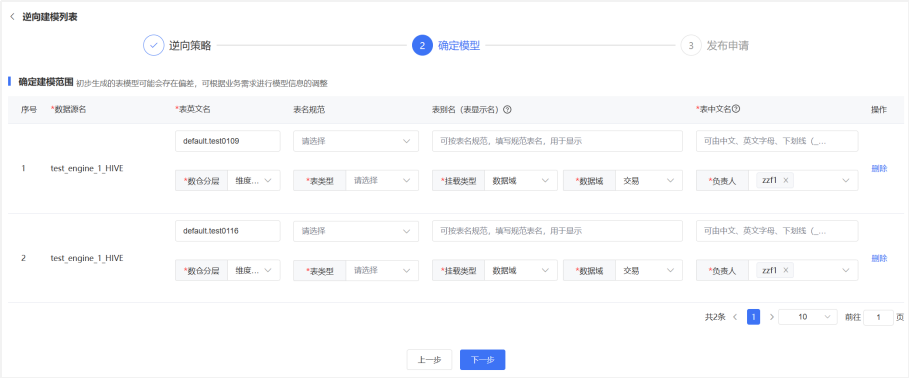Click 逆向策略 step label
909x378 pixels.
190,46
